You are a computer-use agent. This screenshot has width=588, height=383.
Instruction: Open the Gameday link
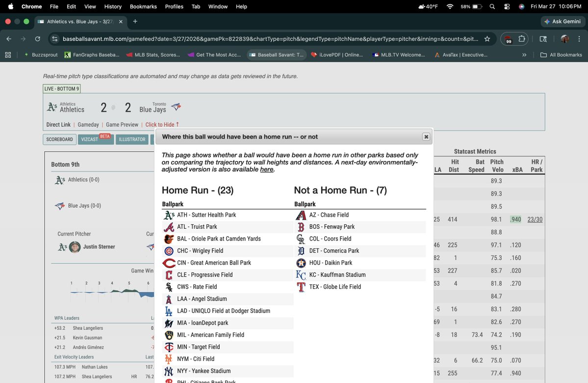88,125
